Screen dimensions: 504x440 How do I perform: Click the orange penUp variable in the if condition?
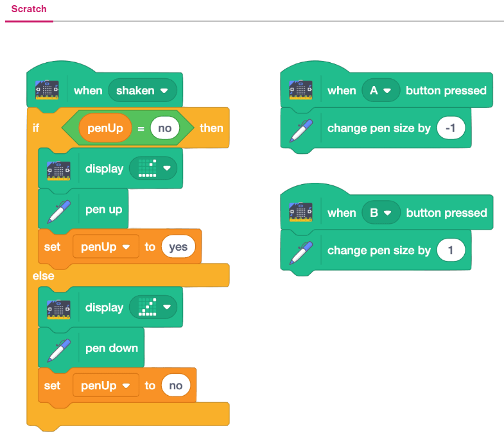(105, 128)
